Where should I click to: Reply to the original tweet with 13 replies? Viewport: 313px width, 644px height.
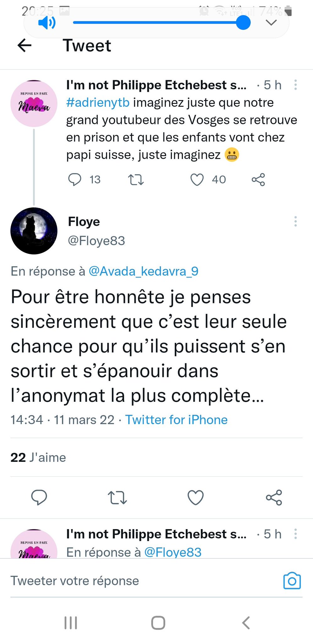pyautogui.click(x=75, y=180)
